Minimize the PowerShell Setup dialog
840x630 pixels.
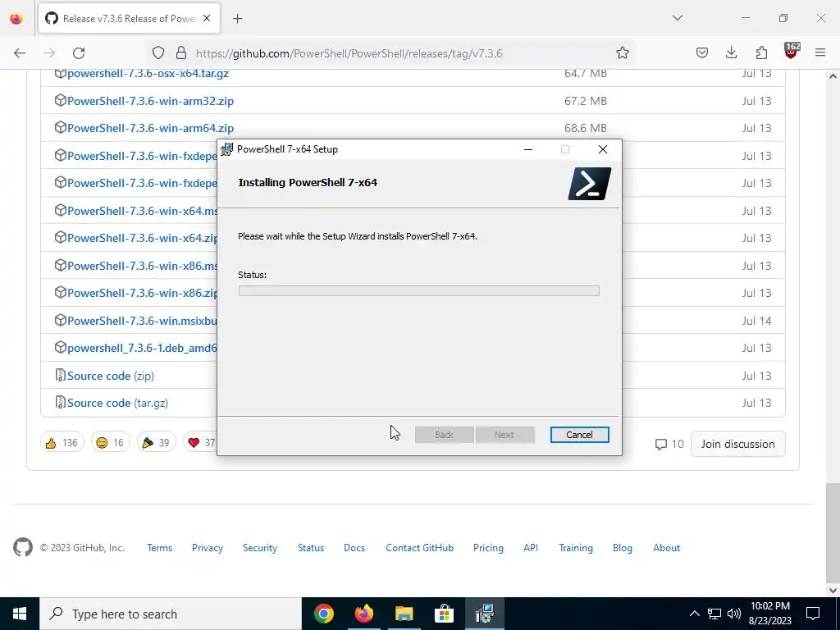tap(528, 149)
